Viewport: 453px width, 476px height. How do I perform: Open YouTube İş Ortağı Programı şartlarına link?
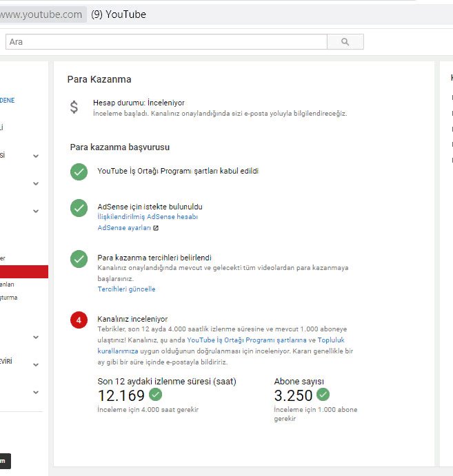[247, 340]
